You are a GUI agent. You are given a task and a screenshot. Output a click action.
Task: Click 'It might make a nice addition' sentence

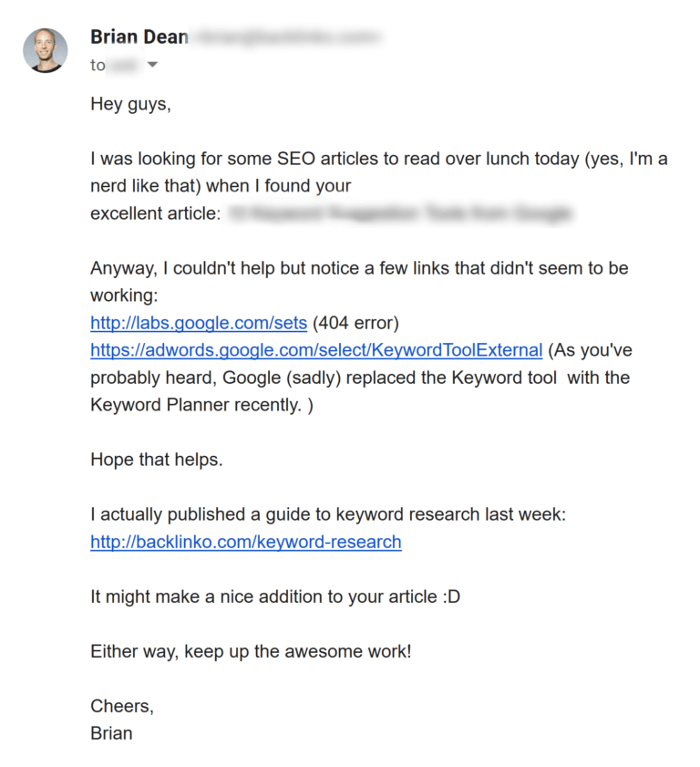[x=274, y=596]
